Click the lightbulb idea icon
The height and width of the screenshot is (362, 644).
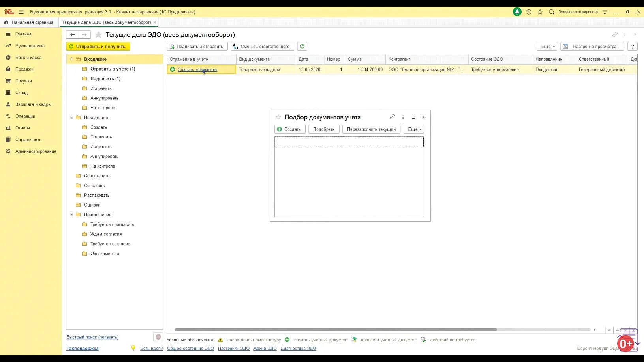click(133, 348)
